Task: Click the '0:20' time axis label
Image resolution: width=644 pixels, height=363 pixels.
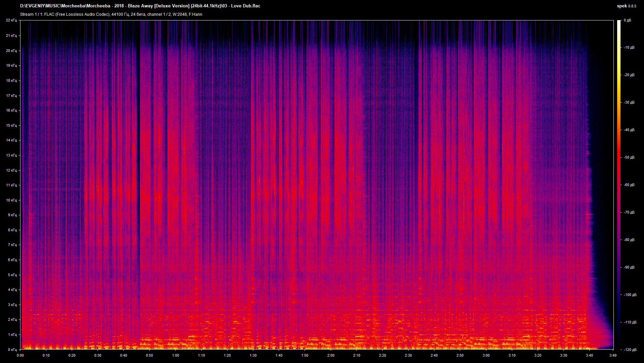Action: (72, 355)
